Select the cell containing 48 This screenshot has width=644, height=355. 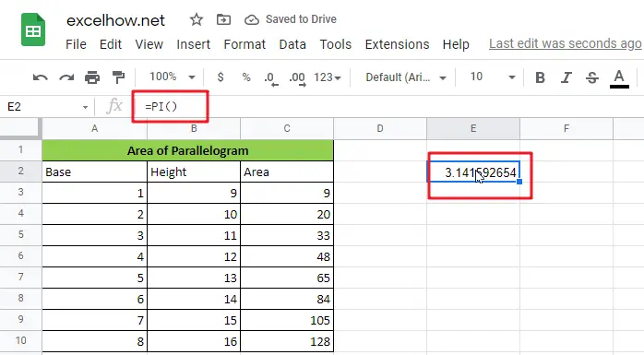click(x=287, y=256)
